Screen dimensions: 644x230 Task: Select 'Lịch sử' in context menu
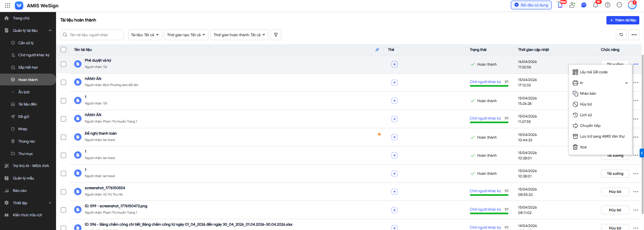[x=586, y=115]
